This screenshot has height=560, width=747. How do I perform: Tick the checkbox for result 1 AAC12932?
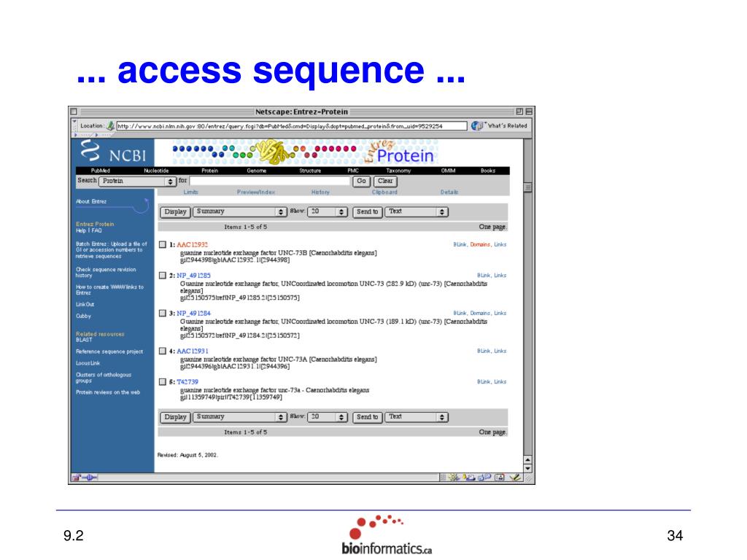point(163,245)
